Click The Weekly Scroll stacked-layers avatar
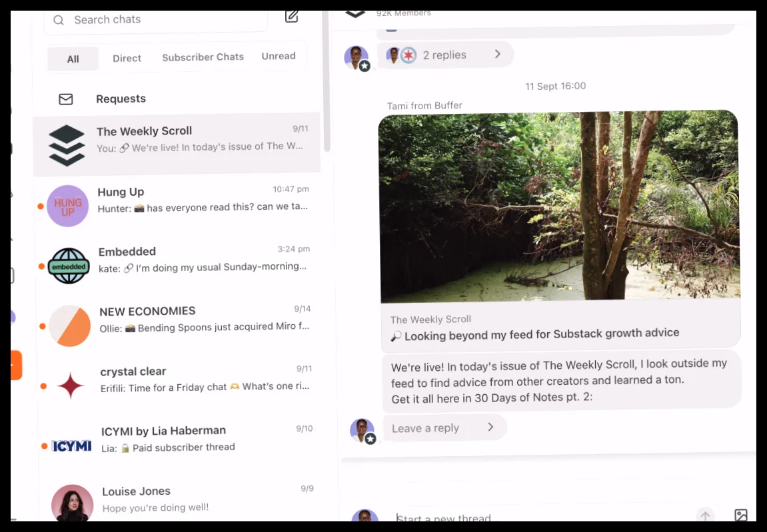The height and width of the screenshot is (532, 767). point(67,145)
